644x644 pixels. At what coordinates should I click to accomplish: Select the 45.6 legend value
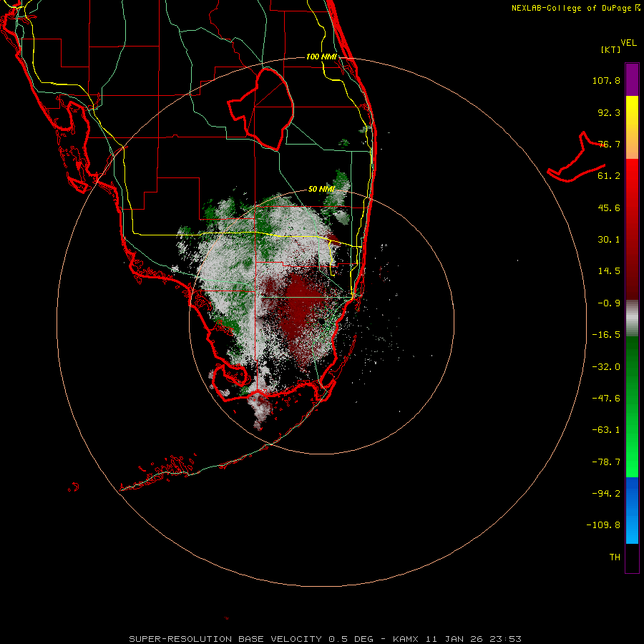609,208
